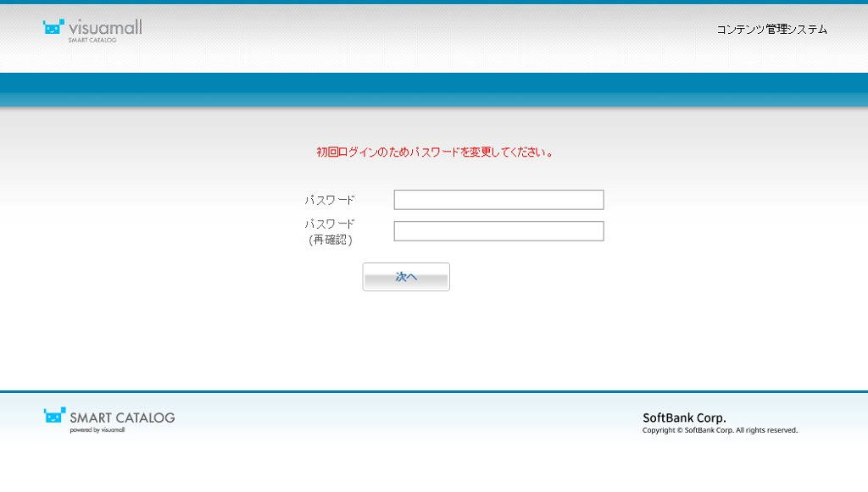Click the コンテンツ管理システム header text
Screen dimensions: 868x492
point(771,30)
